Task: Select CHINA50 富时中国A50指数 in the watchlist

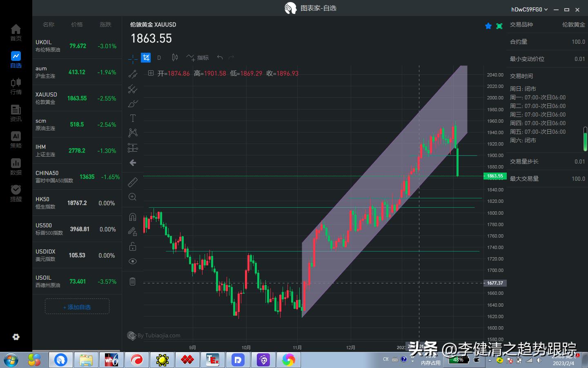Action: 77,177
